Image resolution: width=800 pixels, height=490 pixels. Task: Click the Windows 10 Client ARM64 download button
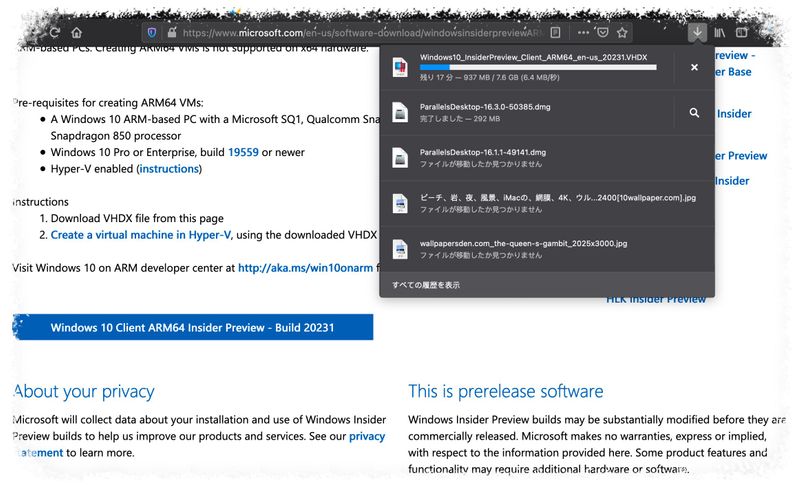(192, 327)
